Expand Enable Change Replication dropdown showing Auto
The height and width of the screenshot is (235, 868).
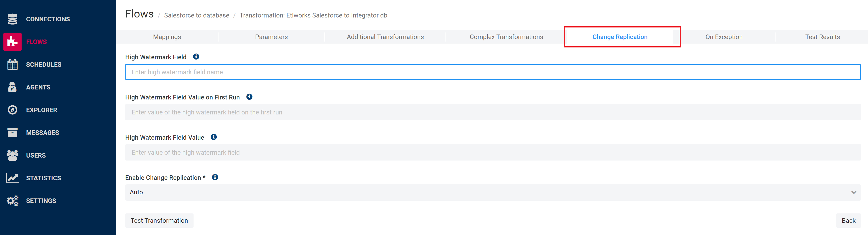[x=493, y=192]
